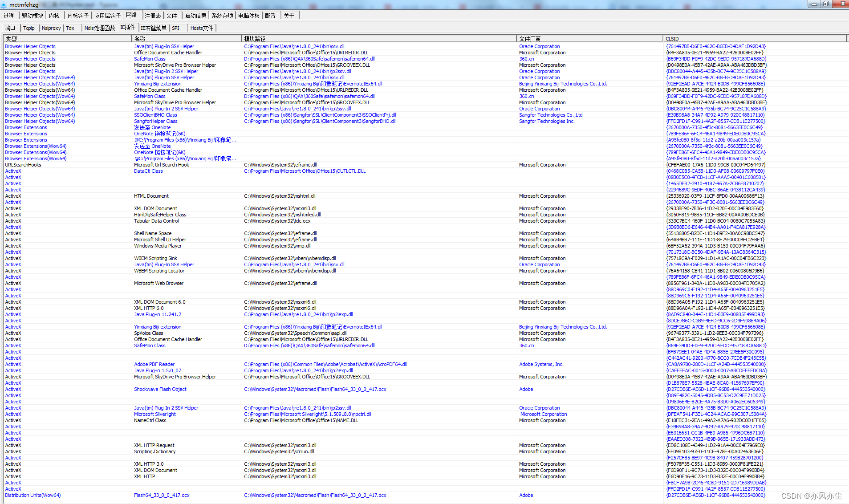Select the 'HTML Document' ActiveX entry
The image size is (849, 504).
click(151, 196)
